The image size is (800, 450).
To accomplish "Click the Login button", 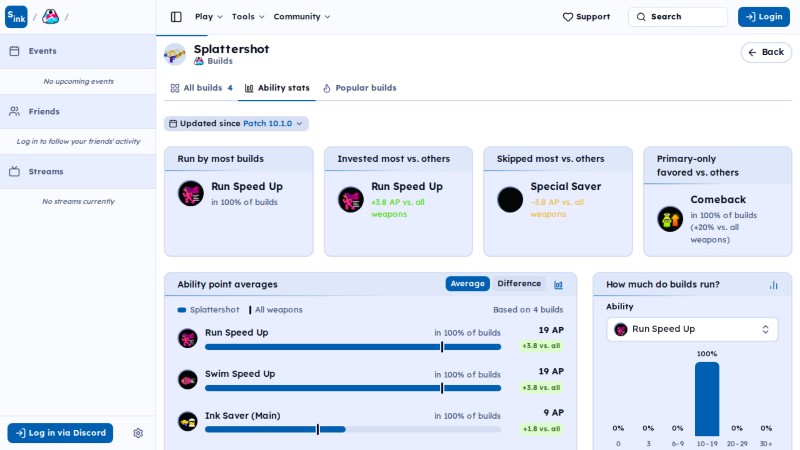I will (763, 17).
